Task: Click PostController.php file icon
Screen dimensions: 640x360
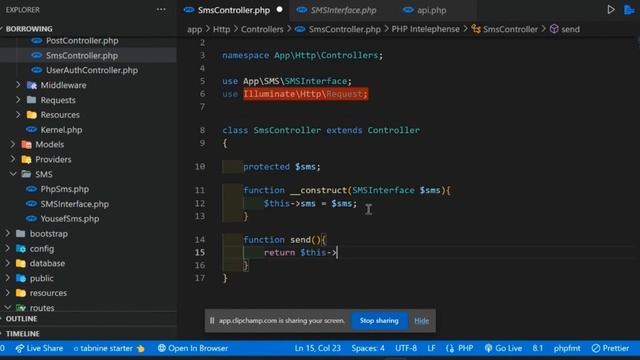Action: click(37, 40)
